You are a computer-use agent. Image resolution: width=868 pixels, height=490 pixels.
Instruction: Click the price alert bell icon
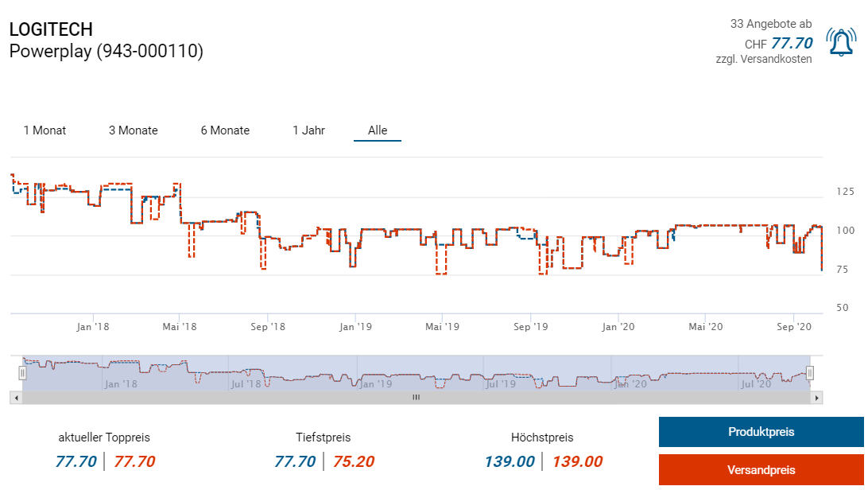841,42
